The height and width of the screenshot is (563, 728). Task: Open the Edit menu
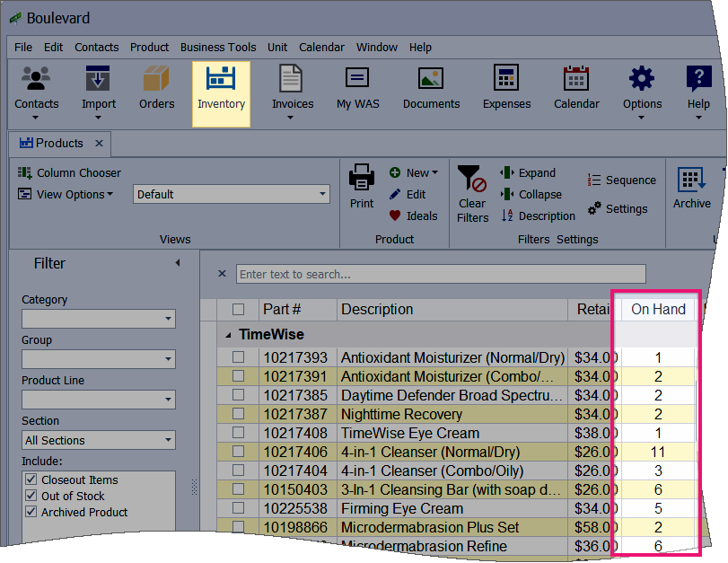coord(53,48)
